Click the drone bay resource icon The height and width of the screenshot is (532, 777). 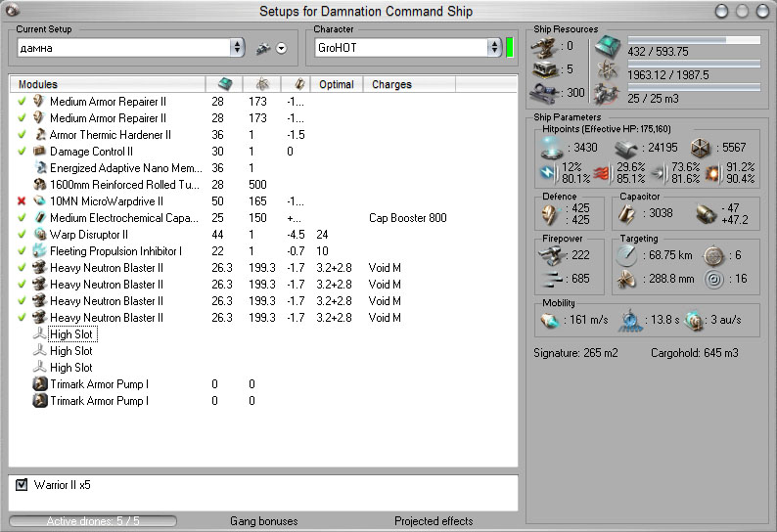click(608, 94)
